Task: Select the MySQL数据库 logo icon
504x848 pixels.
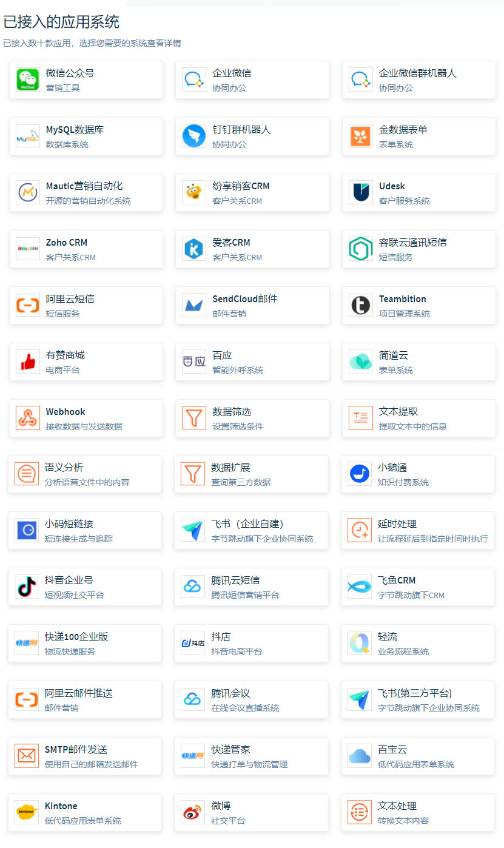Action: click(x=28, y=136)
